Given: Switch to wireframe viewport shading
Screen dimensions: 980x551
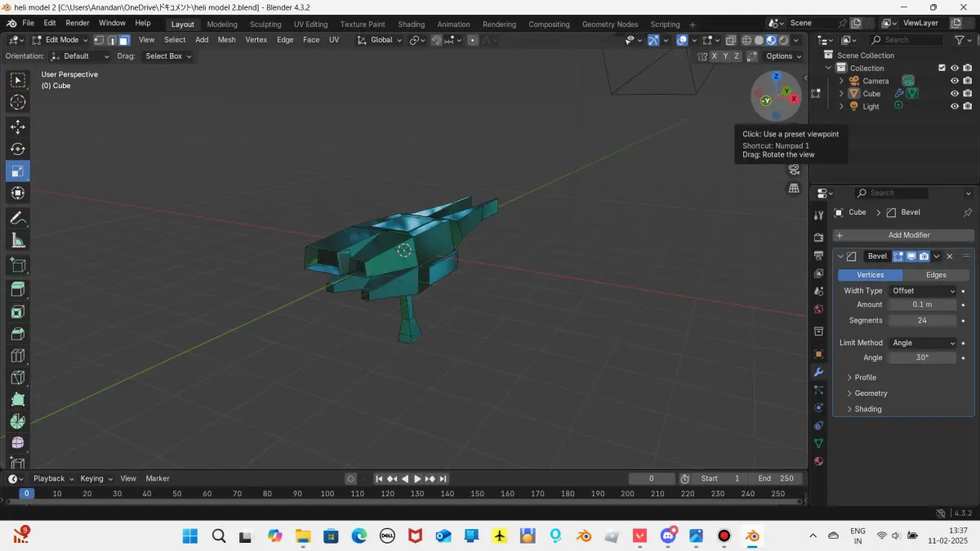Looking at the screenshot, I should 746,40.
